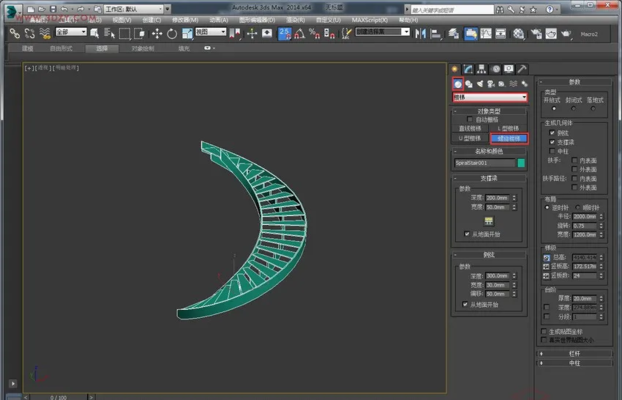The width and height of the screenshot is (622, 400).
Task: Open the Modify panel tab
Action: tap(469, 69)
